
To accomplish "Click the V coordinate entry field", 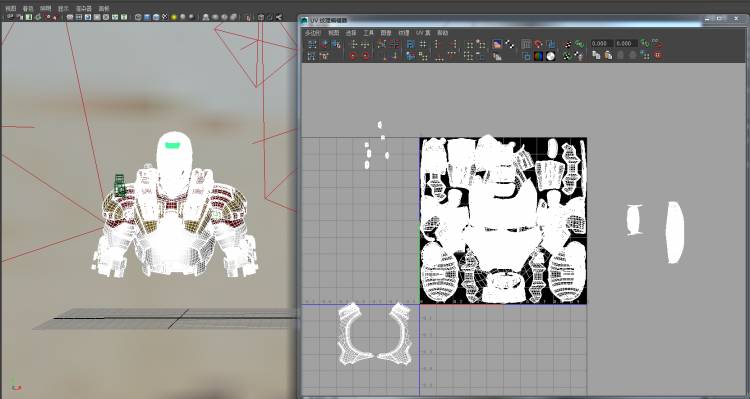I will [x=627, y=44].
